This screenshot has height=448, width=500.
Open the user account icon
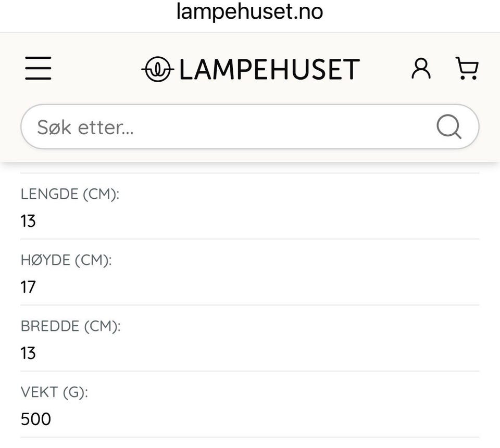pyautogui.click(x=421, y=68)
